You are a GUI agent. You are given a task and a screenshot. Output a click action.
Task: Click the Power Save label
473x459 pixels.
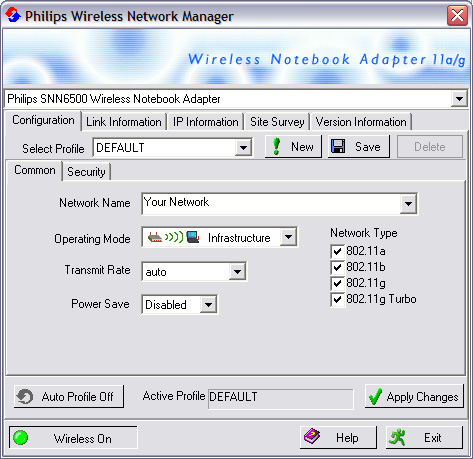tap(100, 304)
